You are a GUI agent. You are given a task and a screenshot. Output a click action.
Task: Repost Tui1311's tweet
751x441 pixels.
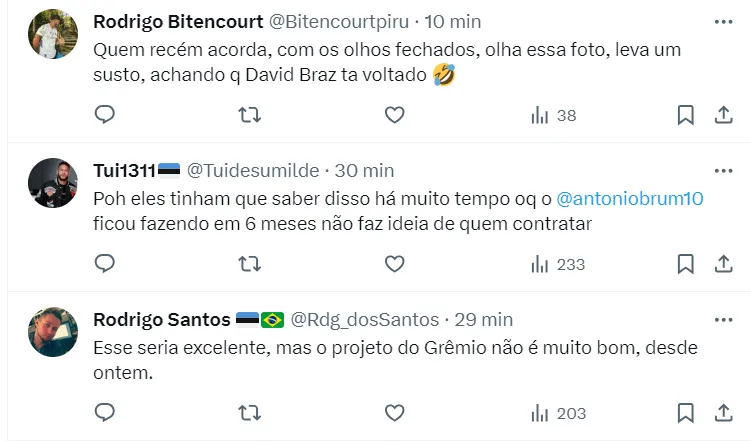[250, 263]
